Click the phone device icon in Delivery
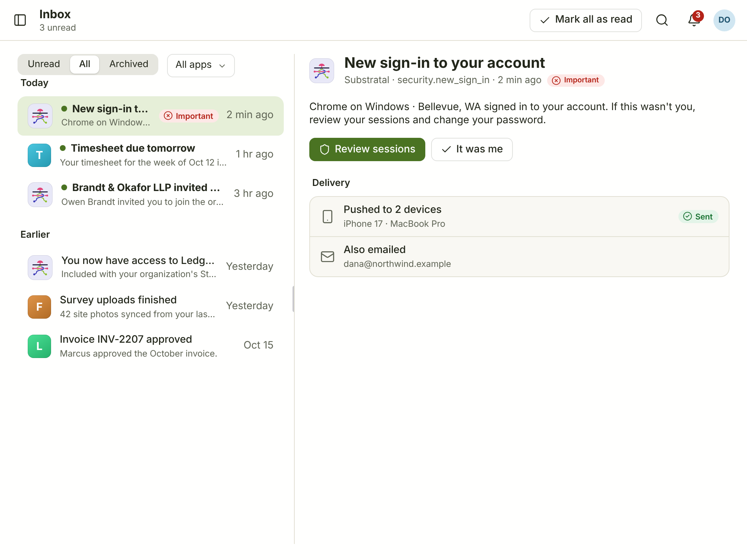Screen dimensions: 747x560 (328, 217)
